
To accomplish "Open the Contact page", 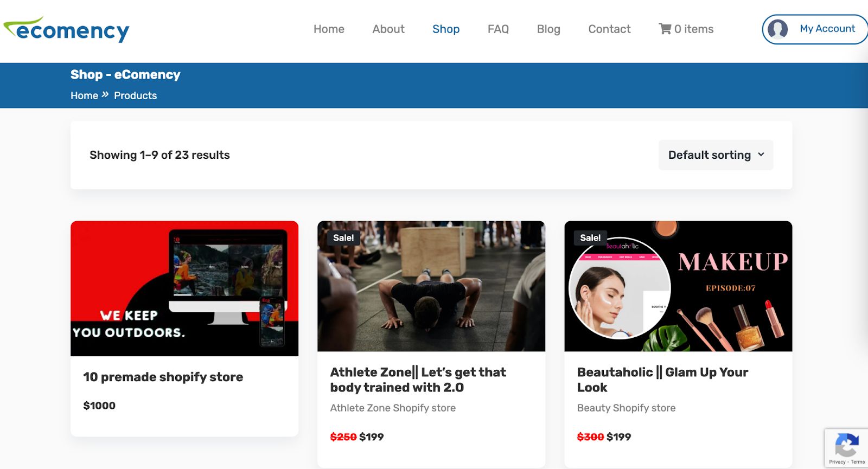I will click(609, 29).
